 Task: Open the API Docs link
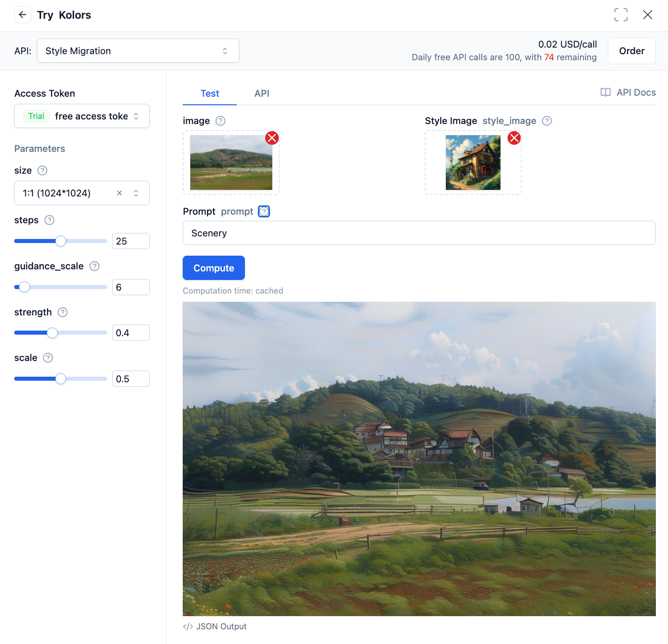coord(628,93)
